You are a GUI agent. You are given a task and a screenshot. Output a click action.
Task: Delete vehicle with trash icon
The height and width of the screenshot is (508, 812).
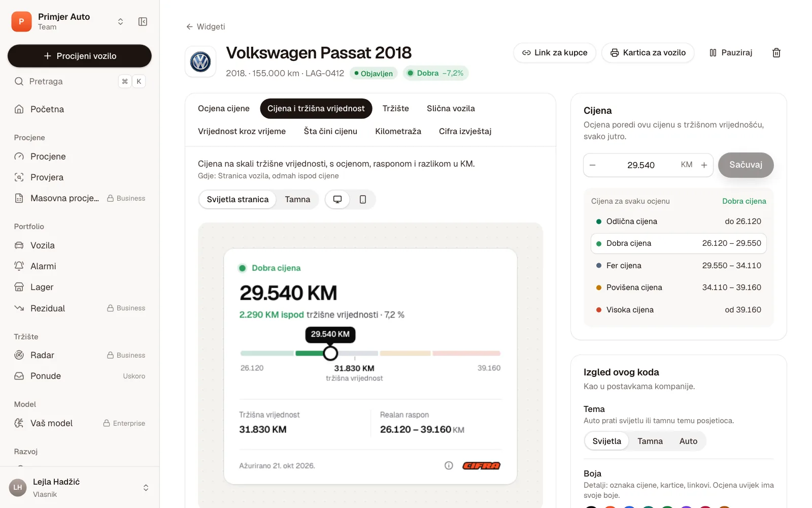[776, 53]
